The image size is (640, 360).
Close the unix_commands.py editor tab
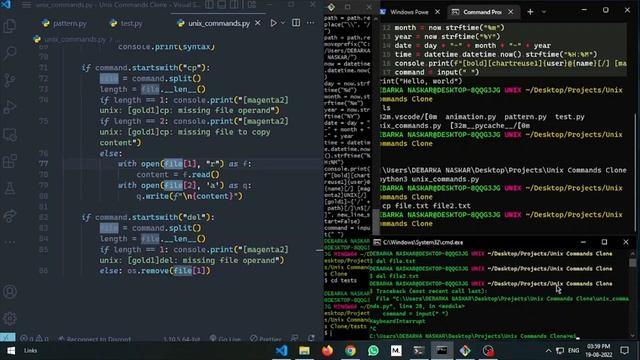pyautogui.click(x=258, y=23)
